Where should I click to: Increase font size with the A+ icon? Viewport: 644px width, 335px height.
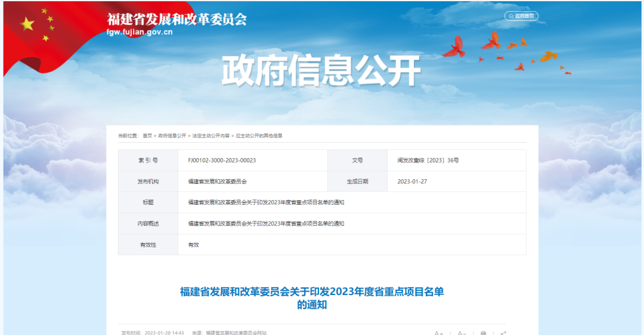pos(439,333)
